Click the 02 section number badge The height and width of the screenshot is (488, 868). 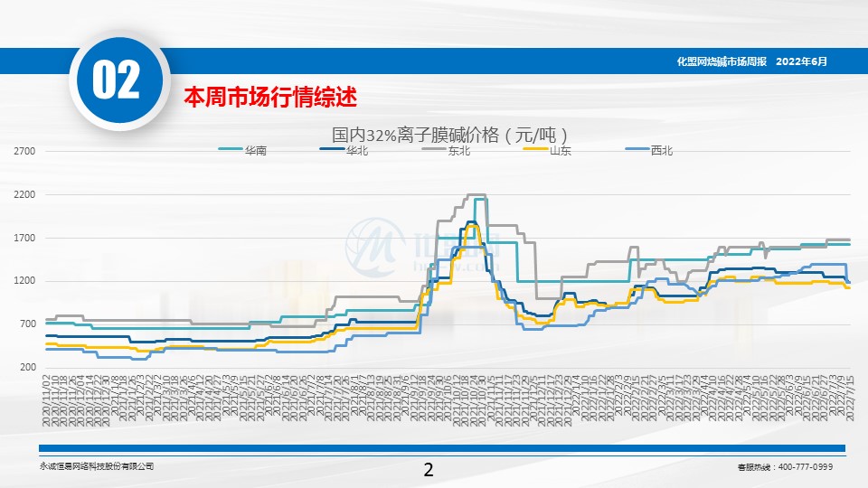(x=118, y=80)
